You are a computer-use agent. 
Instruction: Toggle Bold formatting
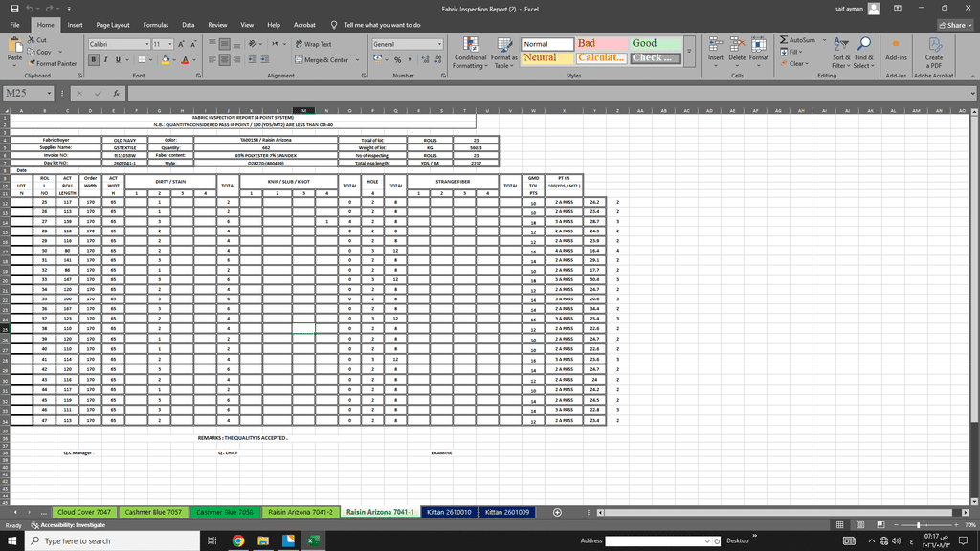coord(94,60)
